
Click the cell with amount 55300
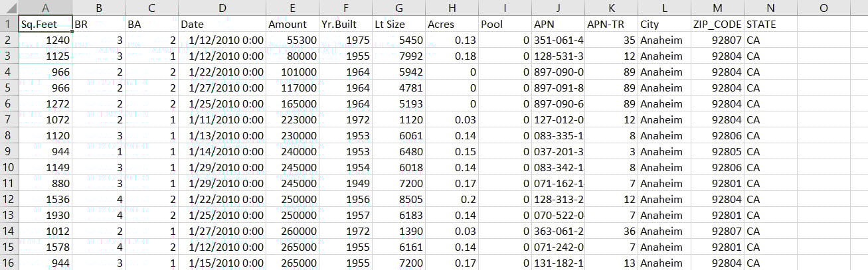(292, 40)
